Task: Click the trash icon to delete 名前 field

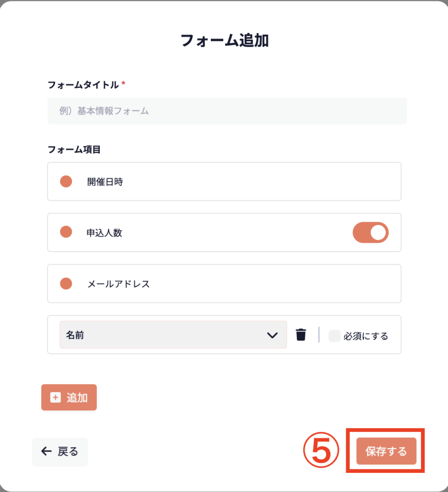Action: [301, 335]
